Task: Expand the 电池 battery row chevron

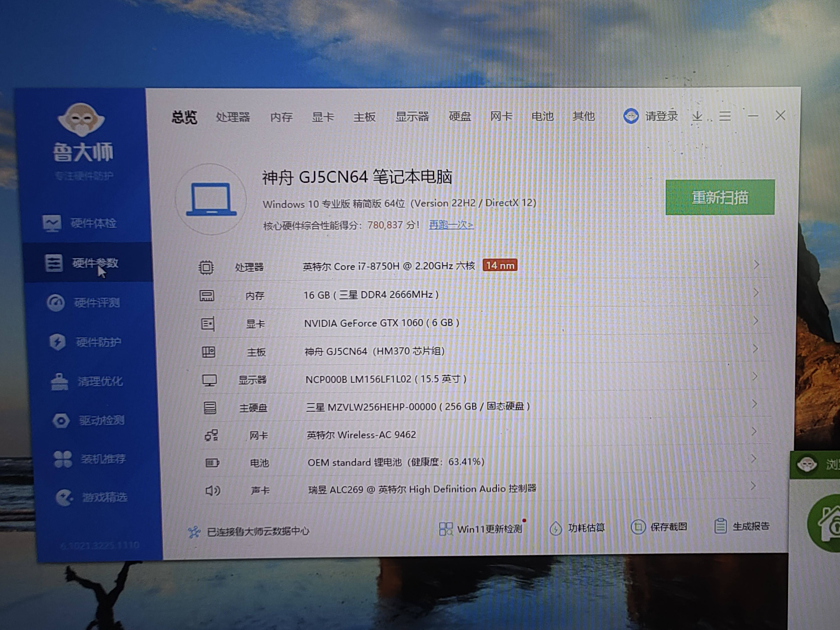Action: pos(754,459)
